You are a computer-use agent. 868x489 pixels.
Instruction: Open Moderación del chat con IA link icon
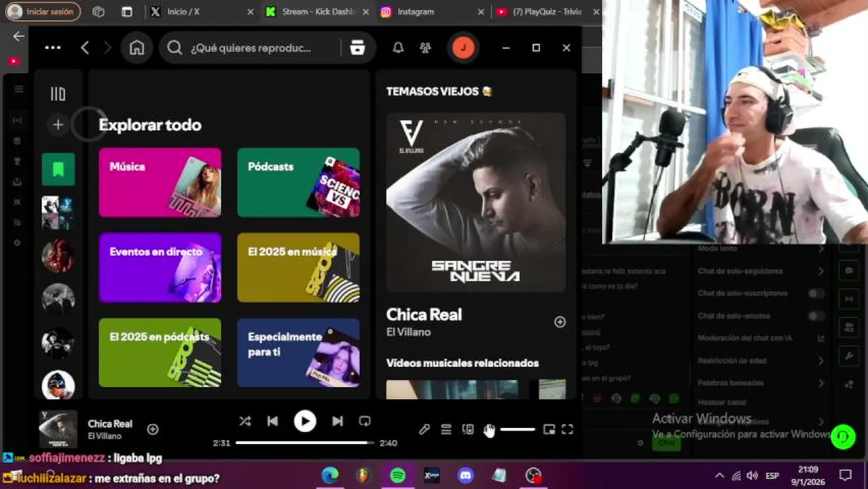820,338
